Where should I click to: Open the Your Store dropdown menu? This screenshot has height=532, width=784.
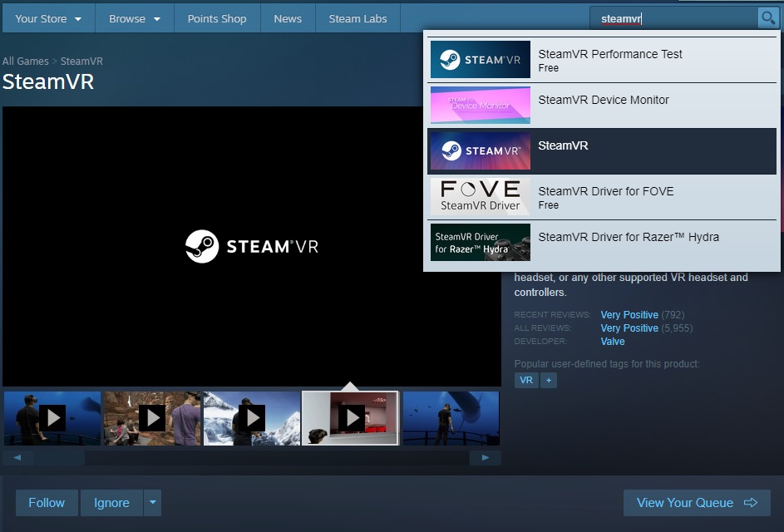(48, 18)
